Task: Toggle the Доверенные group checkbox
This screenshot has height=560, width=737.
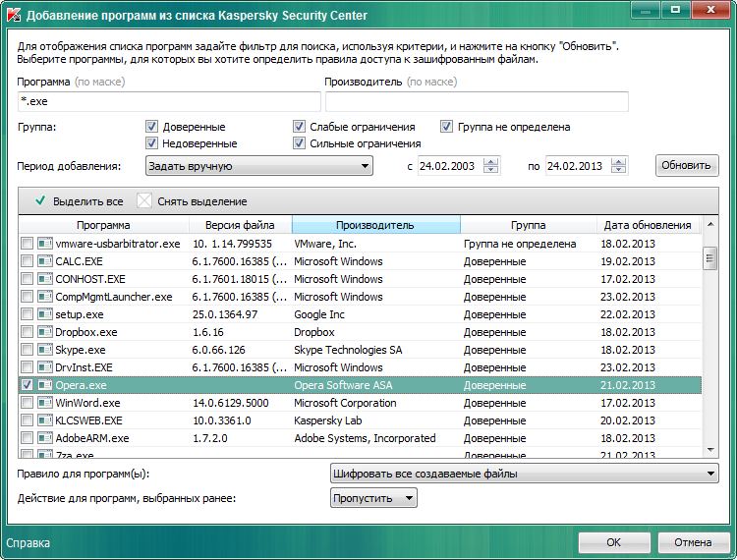Action: pyautogui.click(x=151, y=127)
